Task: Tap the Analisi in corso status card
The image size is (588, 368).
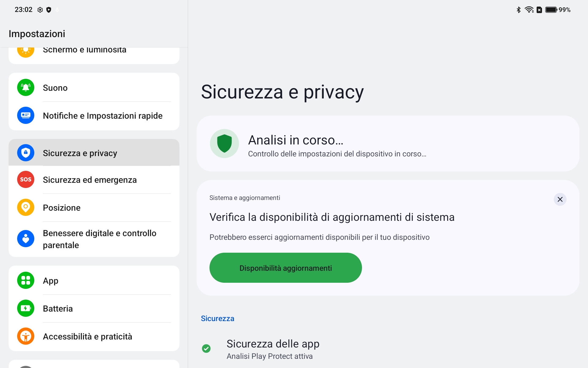Action: click(x=388, y=144)
